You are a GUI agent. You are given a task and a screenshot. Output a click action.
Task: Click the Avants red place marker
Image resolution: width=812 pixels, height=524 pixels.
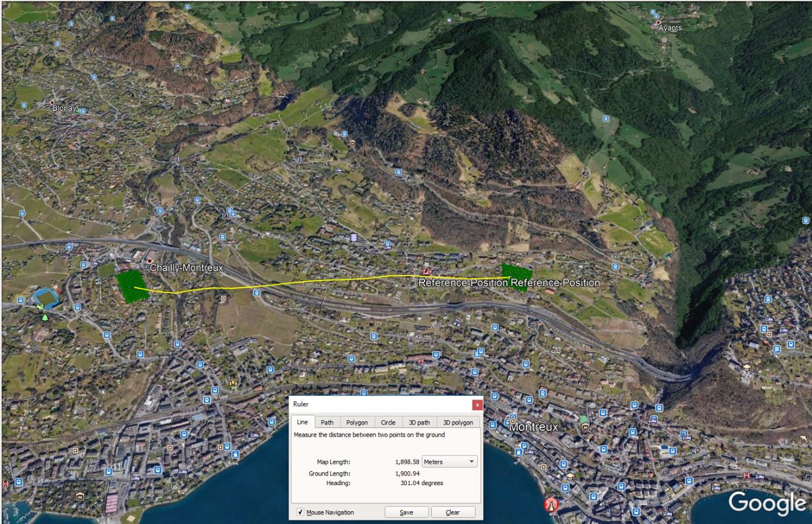click(658, 22)
